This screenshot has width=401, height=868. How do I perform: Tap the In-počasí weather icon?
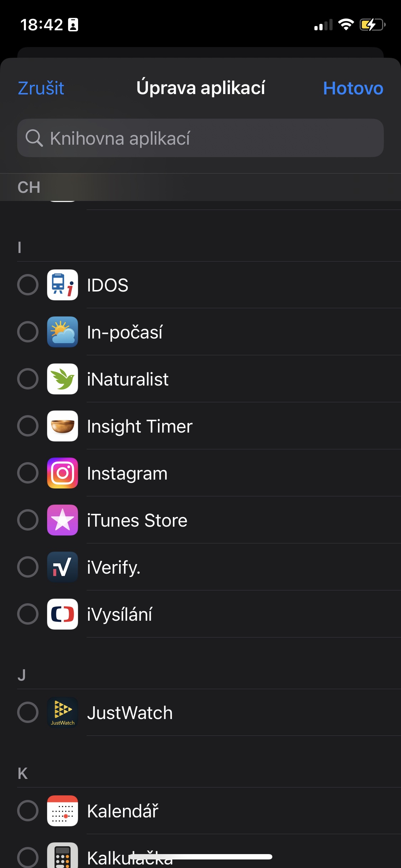pos(62,332)
